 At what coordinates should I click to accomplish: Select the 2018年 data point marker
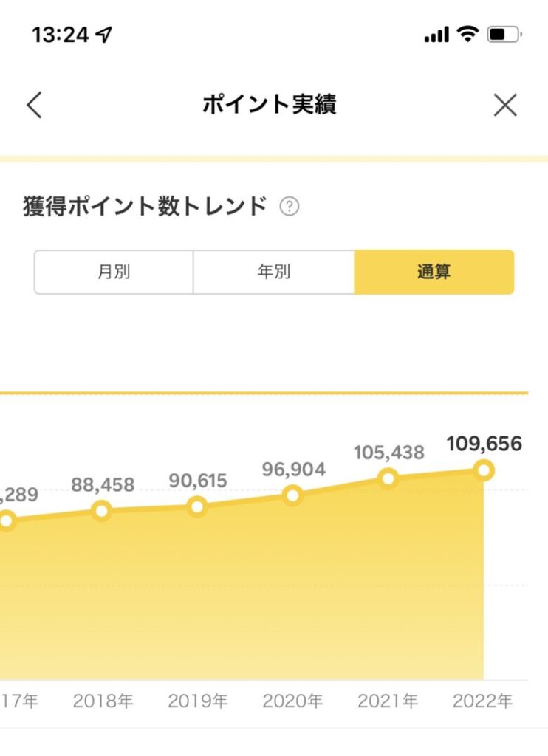coord(101,511)
